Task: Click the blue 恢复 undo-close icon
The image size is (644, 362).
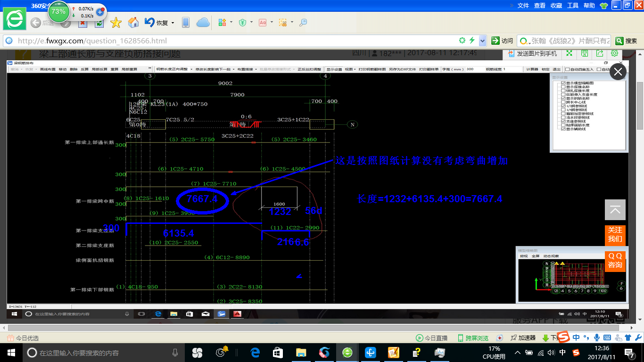Action: (x=150, y=22)
